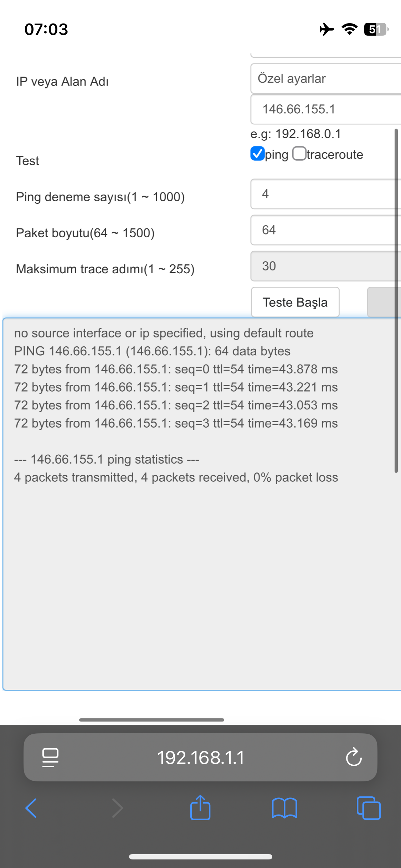Click inside the ping results output area
This screenshot has width=401, height=868.
(x=200, y=570)
